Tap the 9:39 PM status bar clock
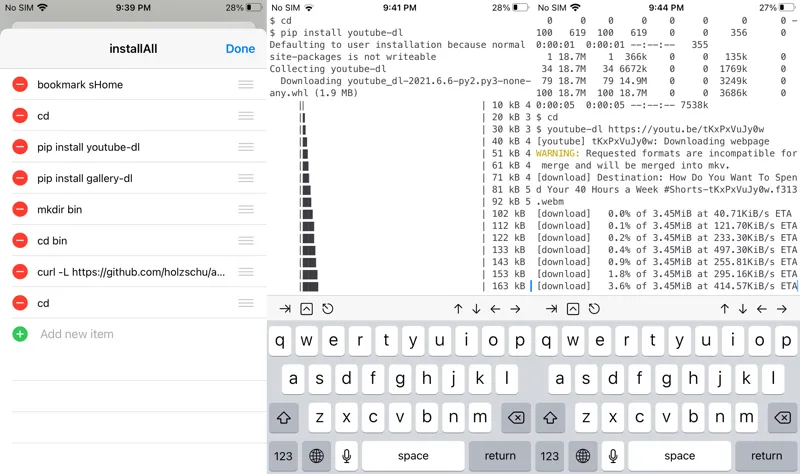The image size is (800, 474). coord(133,8)
